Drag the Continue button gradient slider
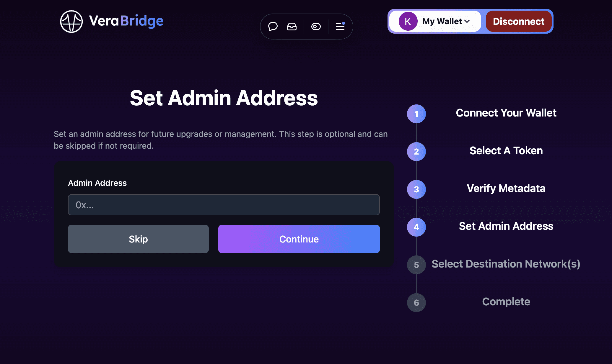 pyautogui.click(x=299, y=239)
